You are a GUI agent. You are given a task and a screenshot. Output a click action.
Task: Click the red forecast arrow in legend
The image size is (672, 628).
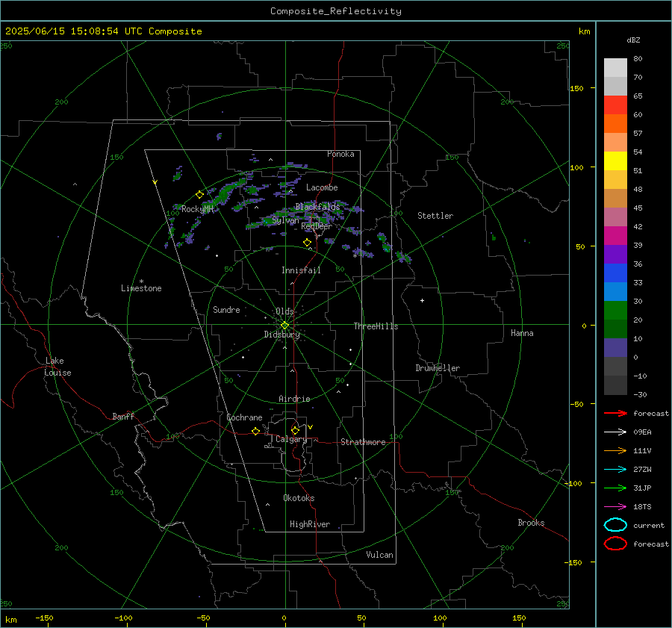(x=615, y=413)
